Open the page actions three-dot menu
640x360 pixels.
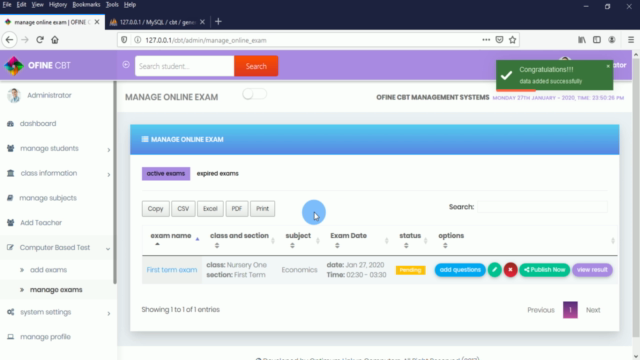point(486,40)
